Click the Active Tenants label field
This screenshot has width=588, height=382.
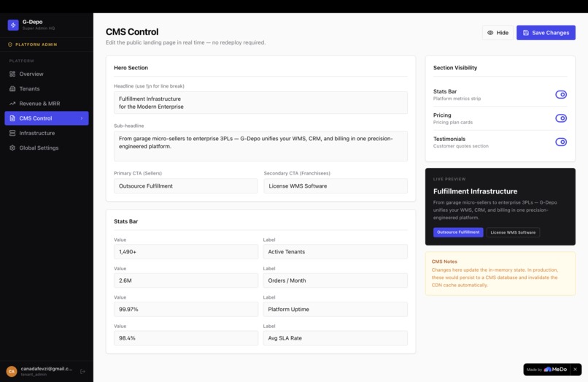coord(336,252)
